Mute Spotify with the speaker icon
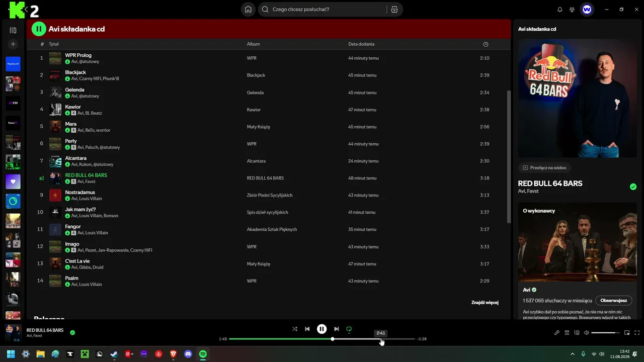Screen dimensions: 644x362 [x=586, y=332]
